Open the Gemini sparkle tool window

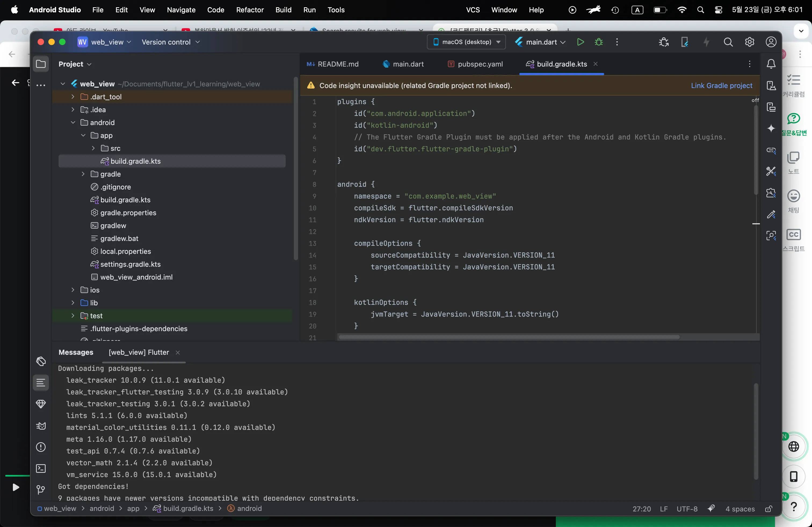coord(771,129)
